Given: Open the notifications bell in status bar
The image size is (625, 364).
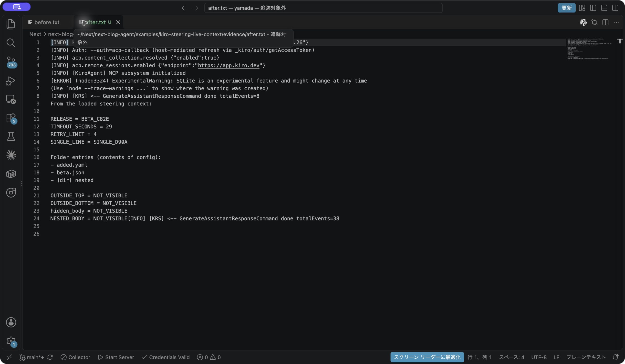Looking at the screenshot, I should (x=615, y=357).
